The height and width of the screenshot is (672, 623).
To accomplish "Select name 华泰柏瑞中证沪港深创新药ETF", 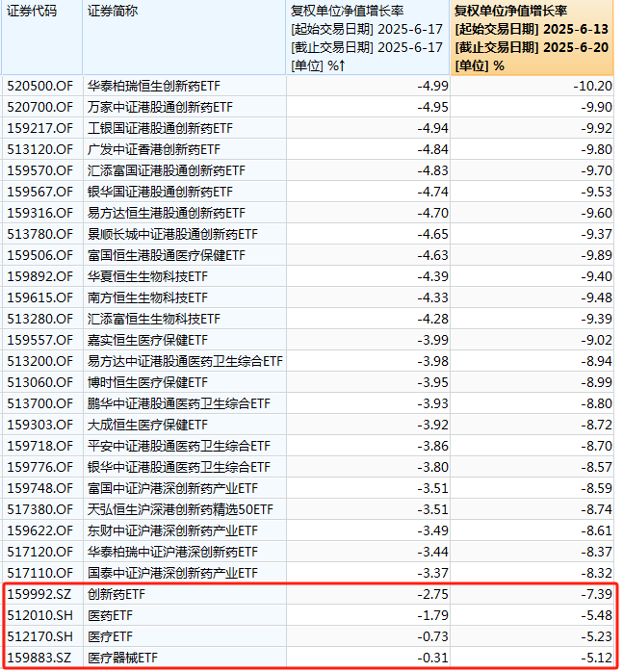I will 172,552.
